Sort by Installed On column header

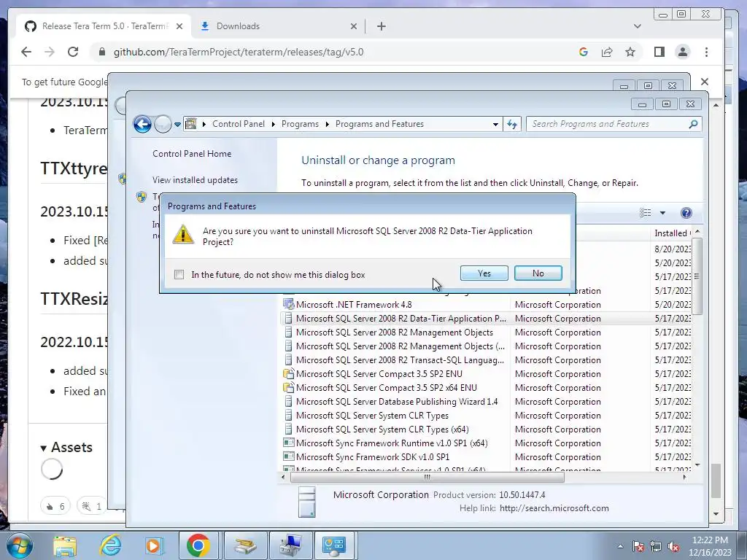point(672,233)
